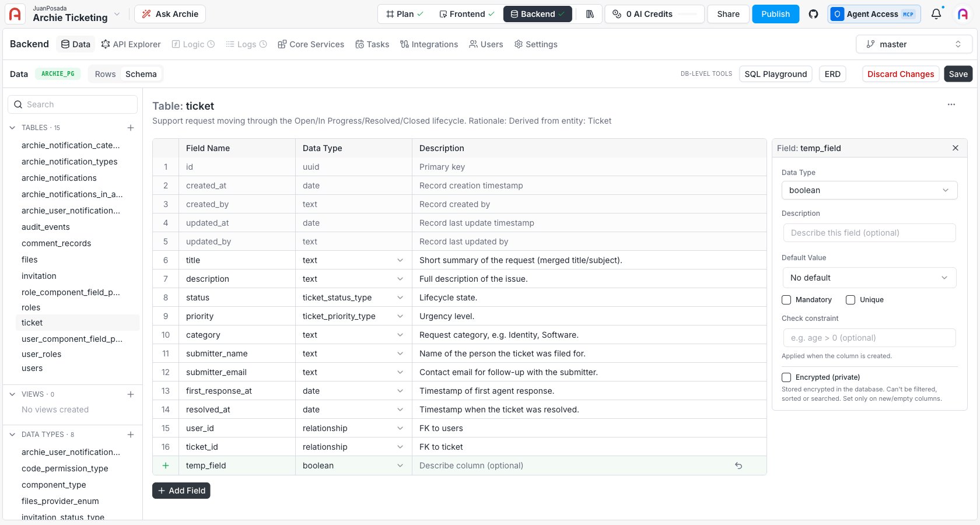
Task: Revert the temp_field row with undo icon
Action: tap(738, 466)
